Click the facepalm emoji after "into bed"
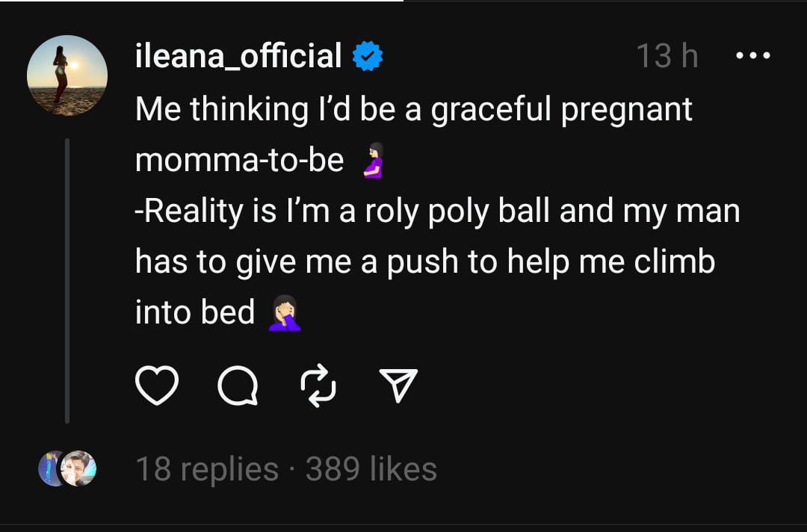 tap(285, 313)
